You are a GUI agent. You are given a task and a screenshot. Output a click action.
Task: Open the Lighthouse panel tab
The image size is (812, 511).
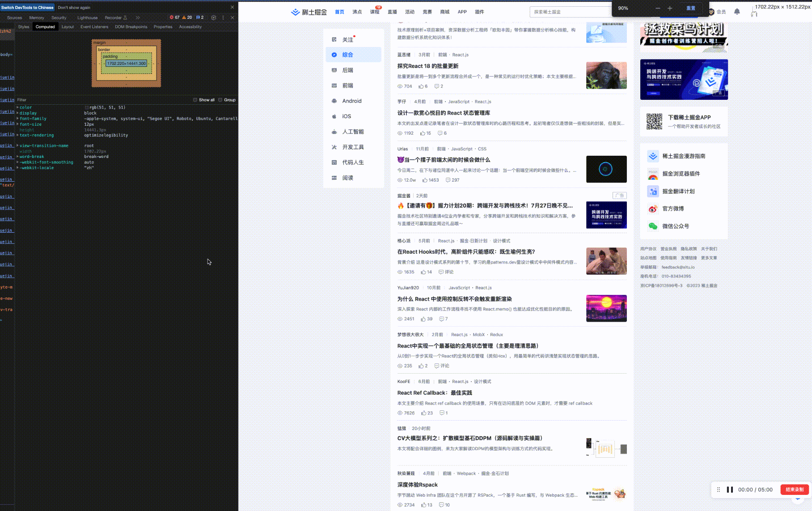tap(87, 17)
